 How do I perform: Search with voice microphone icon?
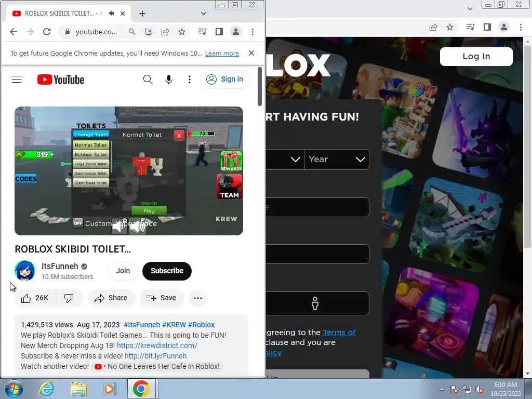point(169,79)
